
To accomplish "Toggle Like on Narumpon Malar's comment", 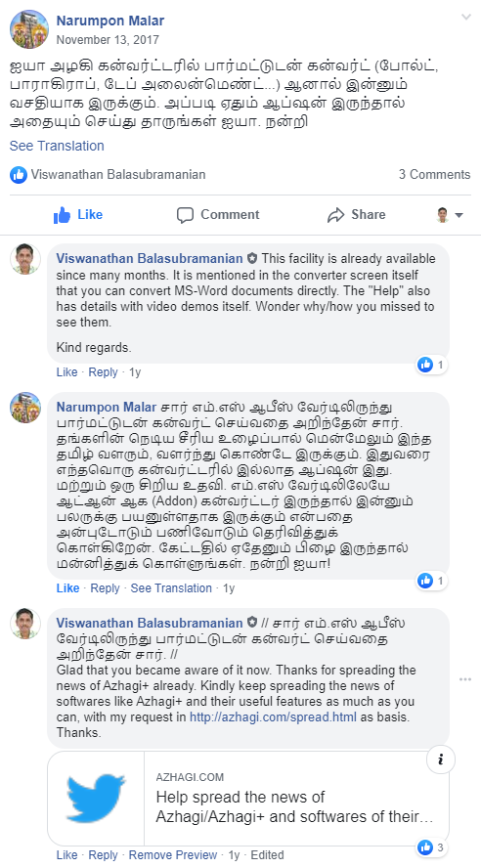I will 68,587.
